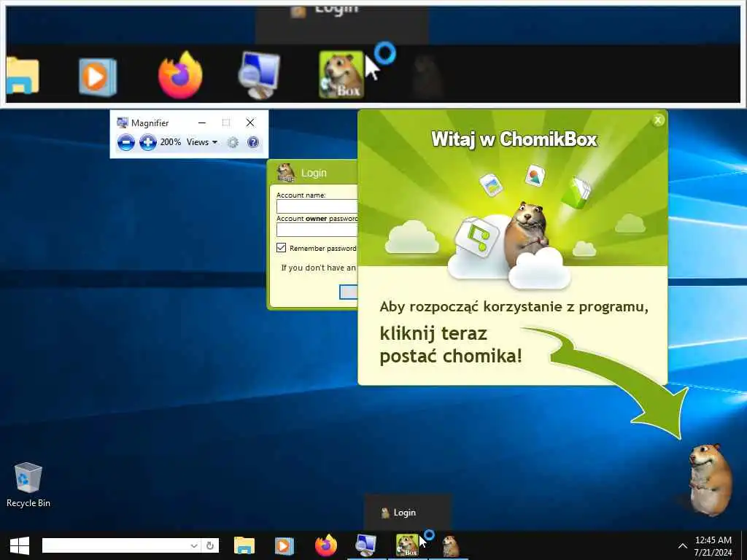Open Magnifier help via question mark icon
This screenshot has height=560, width=747.
pyautogui.click(x=253, y=142)
